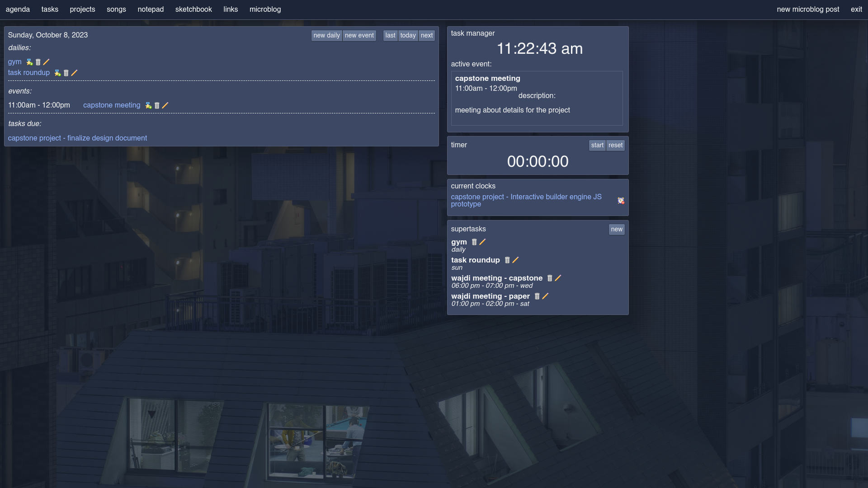Delete the task roundup daily via trash icon

[66, 73]
